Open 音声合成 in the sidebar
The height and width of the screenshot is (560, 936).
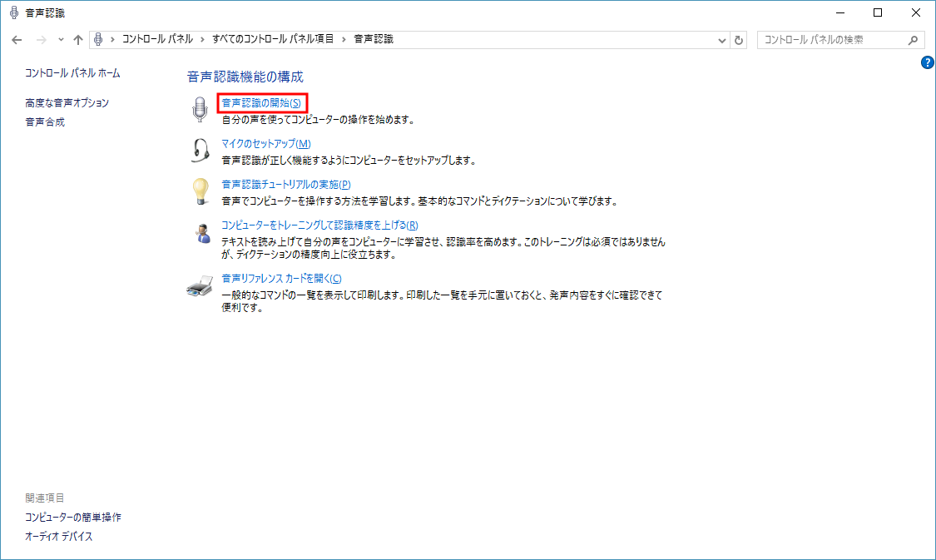point(45,121)
